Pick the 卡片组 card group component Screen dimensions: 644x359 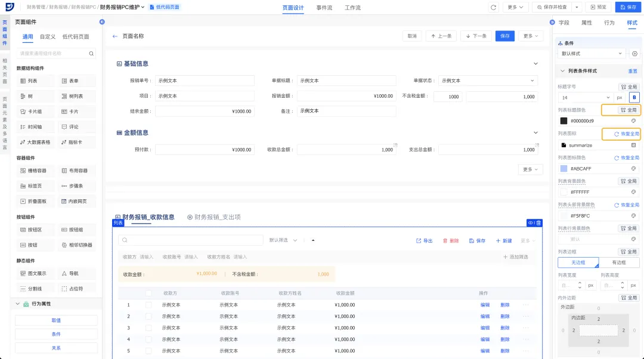tap(36, 112)
